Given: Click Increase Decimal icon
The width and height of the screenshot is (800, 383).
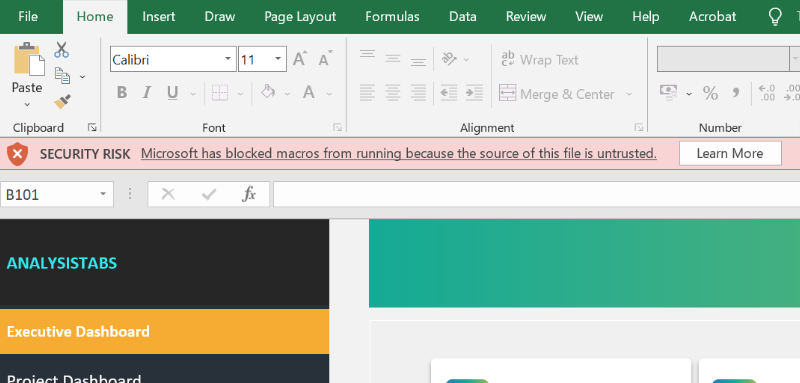Looking at the screenshot, I should pyautogui.click(x=767, y=93).
